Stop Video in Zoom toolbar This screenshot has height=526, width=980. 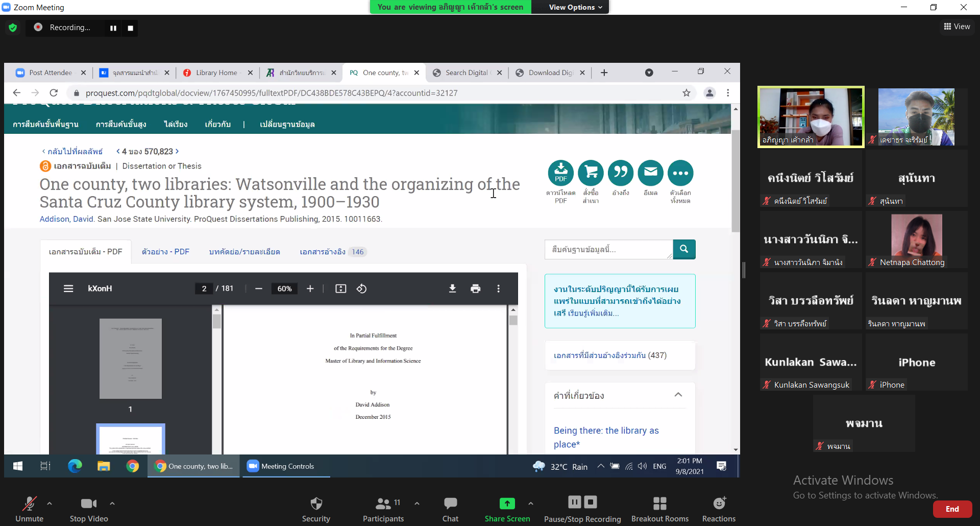click(89, 509)
